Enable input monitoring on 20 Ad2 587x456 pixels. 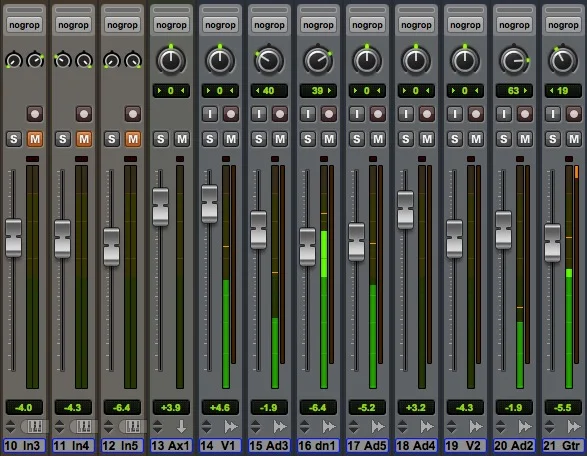[x=504, y=114]
